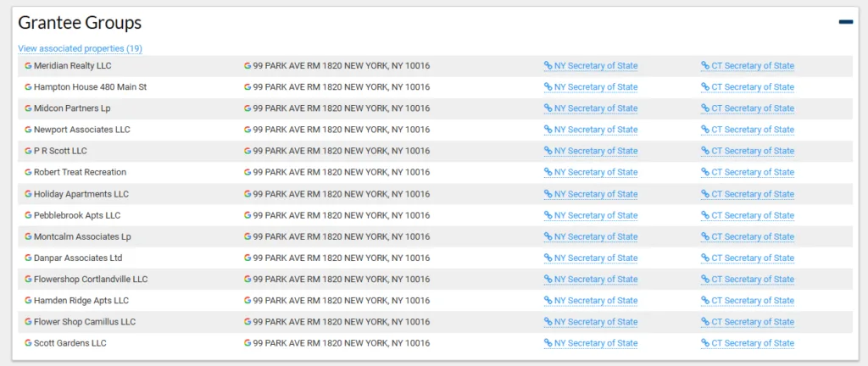Click Google icon before Hampton House address
Screen dimensions: 868x366
248,87
